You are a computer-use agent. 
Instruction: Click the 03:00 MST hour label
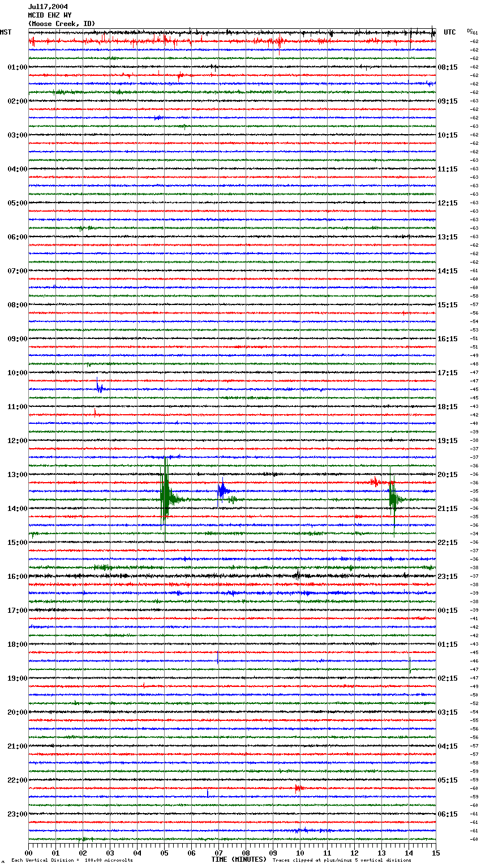pos(18,135)
